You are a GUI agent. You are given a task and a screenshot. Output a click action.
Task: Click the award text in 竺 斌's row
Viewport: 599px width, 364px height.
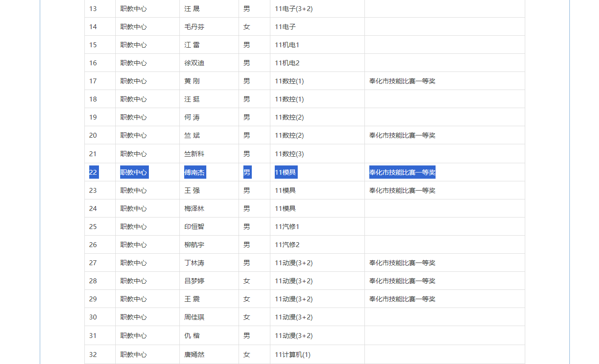(402, 135)
